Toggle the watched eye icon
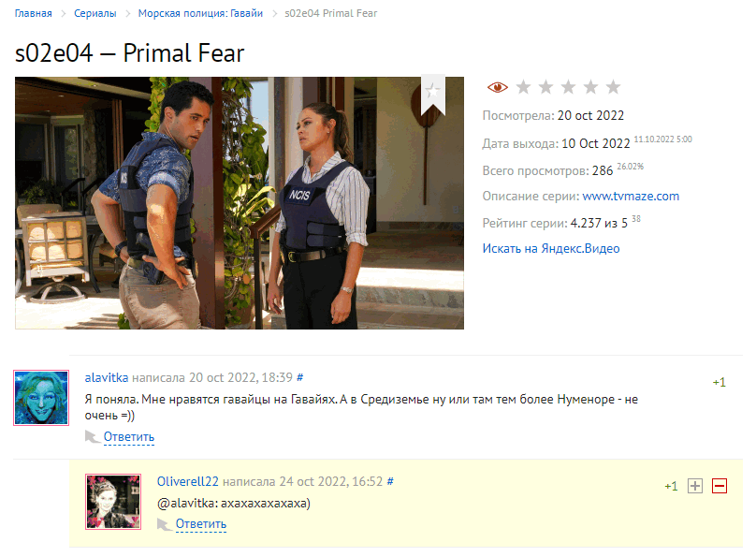756x557 pixels. coord(497,87)
